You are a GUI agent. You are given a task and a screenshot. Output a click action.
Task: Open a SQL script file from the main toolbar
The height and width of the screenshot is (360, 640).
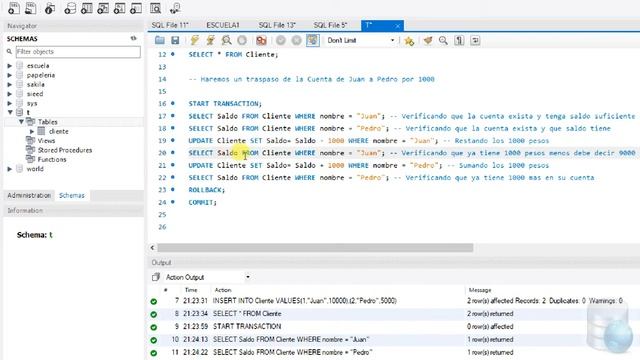pos(31,8)
